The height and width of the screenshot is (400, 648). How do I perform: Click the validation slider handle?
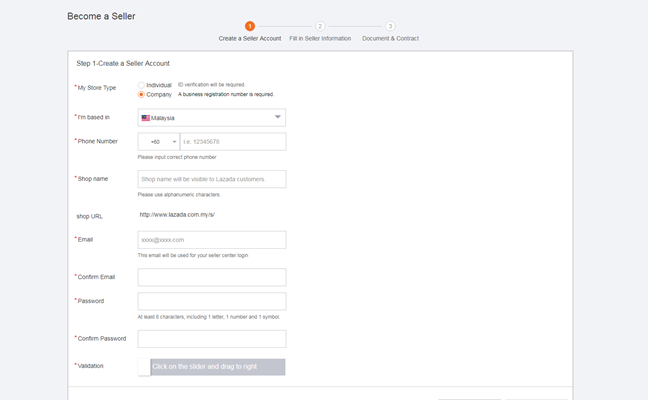tap(144, 367)
